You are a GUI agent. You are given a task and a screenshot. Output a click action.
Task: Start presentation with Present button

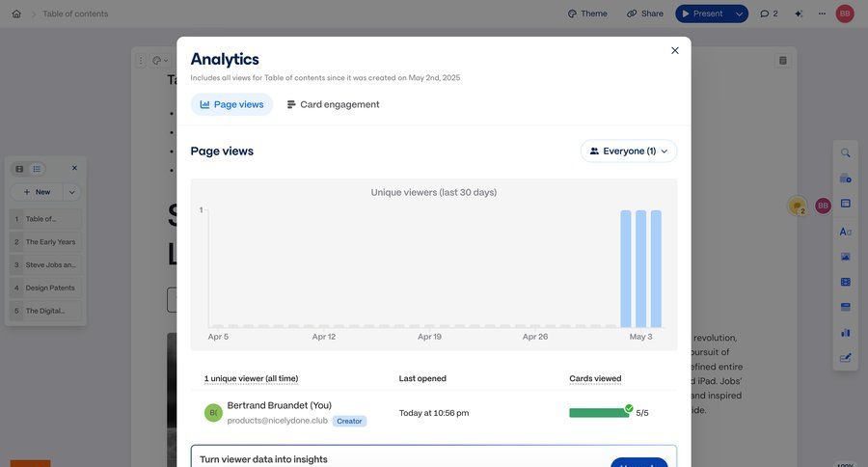(x=702, y=14)
